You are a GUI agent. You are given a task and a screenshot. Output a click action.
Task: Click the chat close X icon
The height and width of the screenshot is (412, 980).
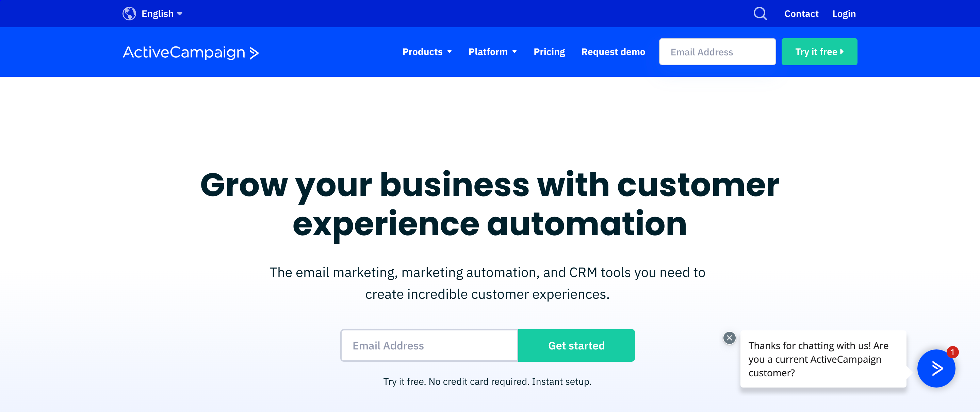click(729, 338)
